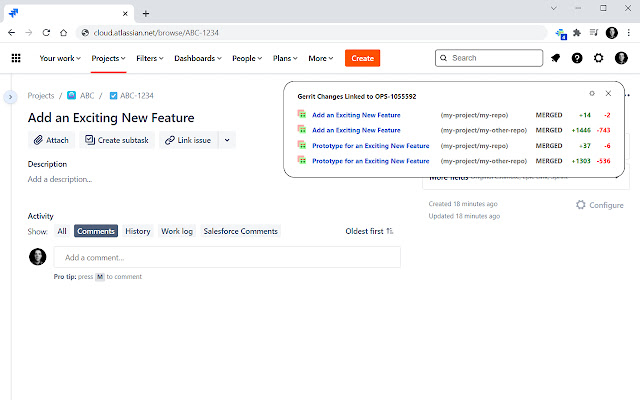Click the browser home icon
The height and width of the screenshot is (400, 640).
pos(63,33)
